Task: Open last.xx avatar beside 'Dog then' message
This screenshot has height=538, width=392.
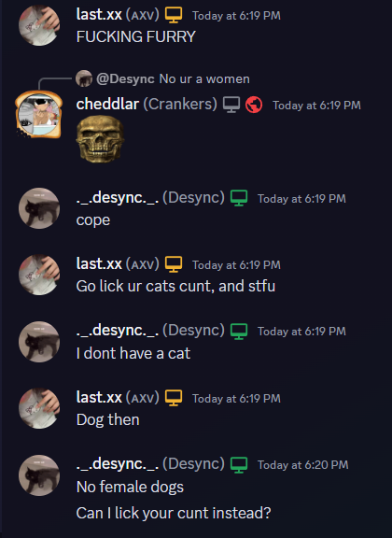Action: coord(39,409)
